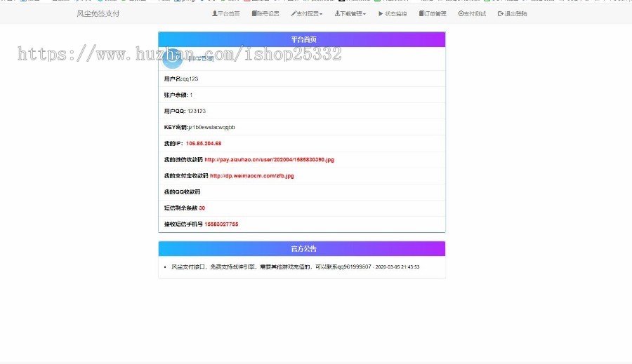
Task: Open 状态监控 with the play icon
Action: point(393,14)
